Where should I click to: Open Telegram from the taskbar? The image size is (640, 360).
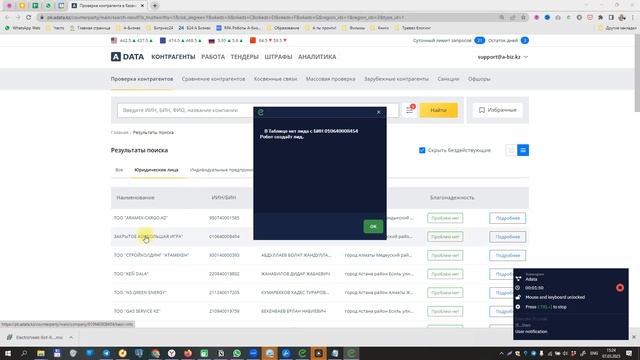click(x=106, y=353)
